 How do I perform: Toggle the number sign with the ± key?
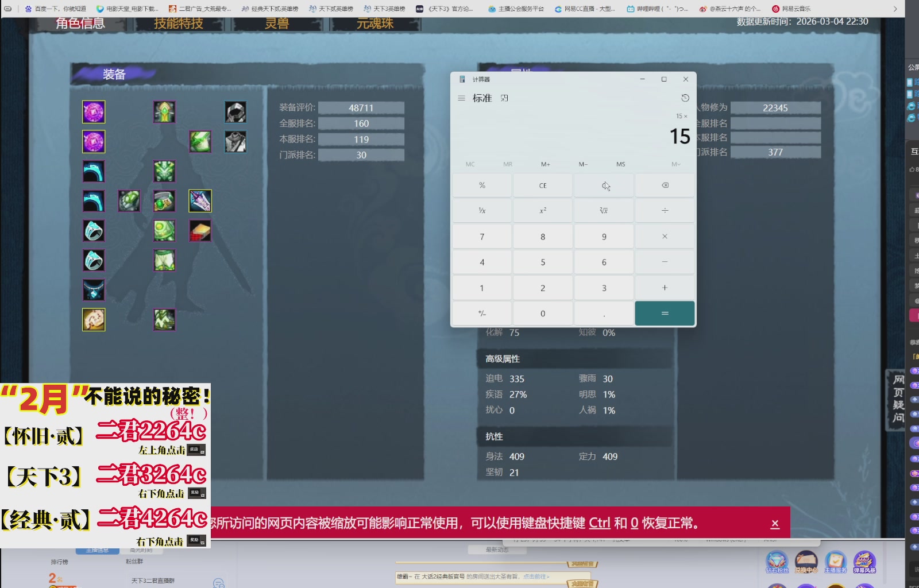(482, 313)
